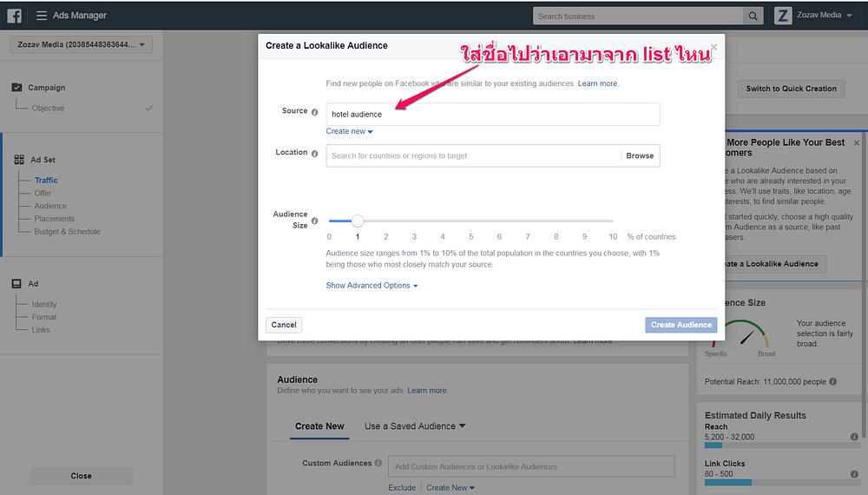Click the Search business field

tap(638, 16)
